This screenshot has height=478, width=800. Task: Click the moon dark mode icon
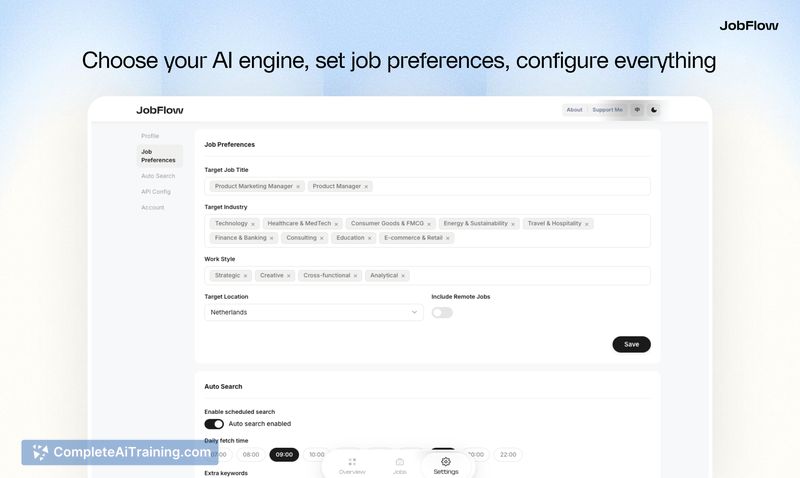tap(654, 110)
